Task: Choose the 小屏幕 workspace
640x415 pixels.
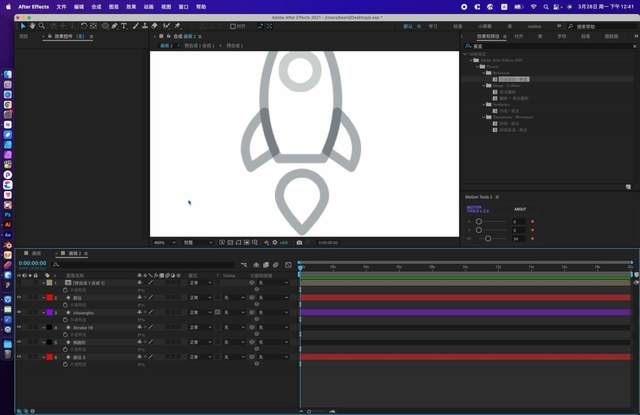Action: click(x=485, y=26)
